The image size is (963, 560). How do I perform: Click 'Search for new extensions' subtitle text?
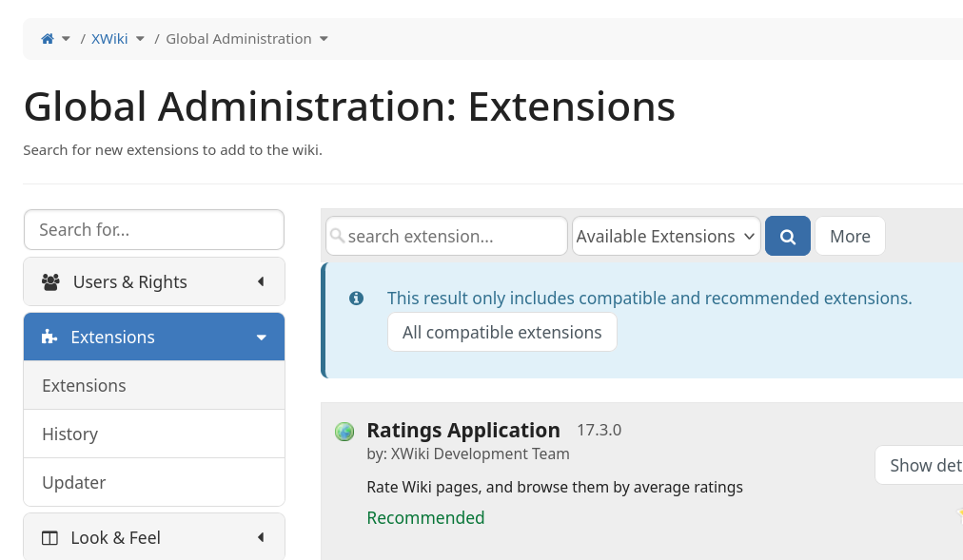pyautogui.click(x=172, y=149)
